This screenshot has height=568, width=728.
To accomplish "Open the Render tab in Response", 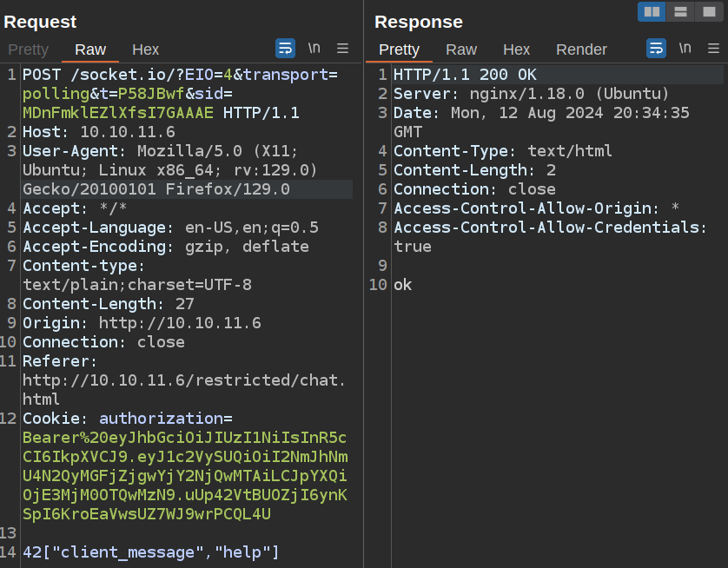I will [x=581, y=50].
